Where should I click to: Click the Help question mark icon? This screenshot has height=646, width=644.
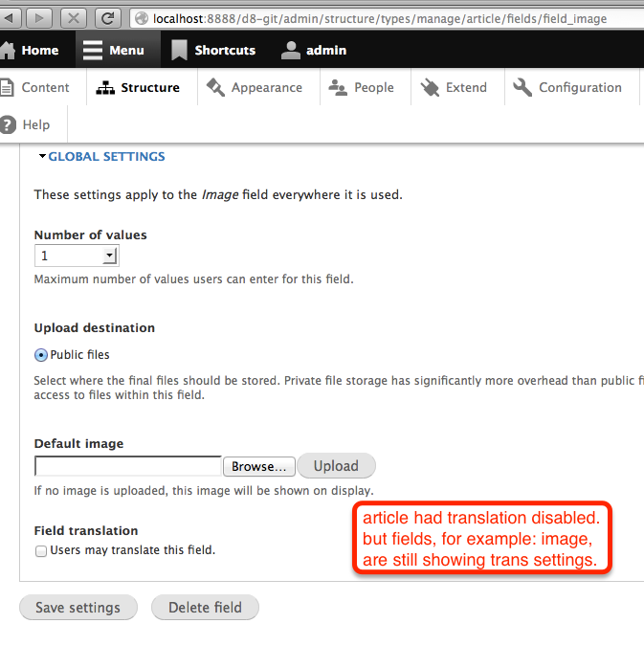coord(8,124)
